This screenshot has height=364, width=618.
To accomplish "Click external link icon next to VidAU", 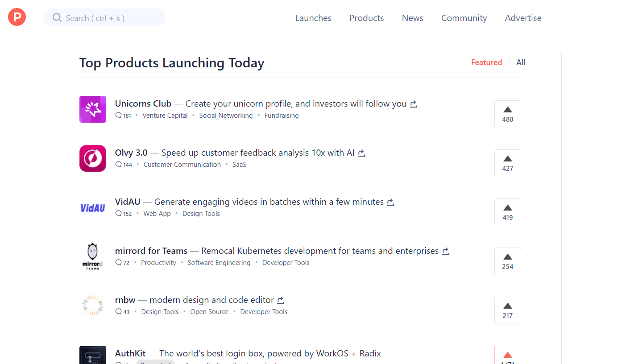I will coord(390,202).
